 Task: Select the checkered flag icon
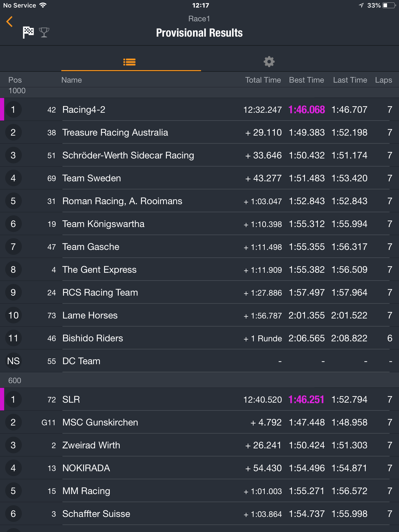click(x=28, y=32)
